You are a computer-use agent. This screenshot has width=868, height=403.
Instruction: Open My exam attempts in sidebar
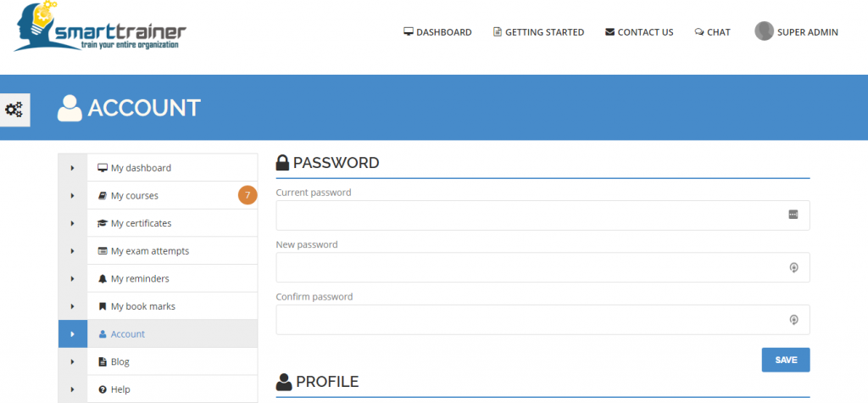[x=149, y=251]
